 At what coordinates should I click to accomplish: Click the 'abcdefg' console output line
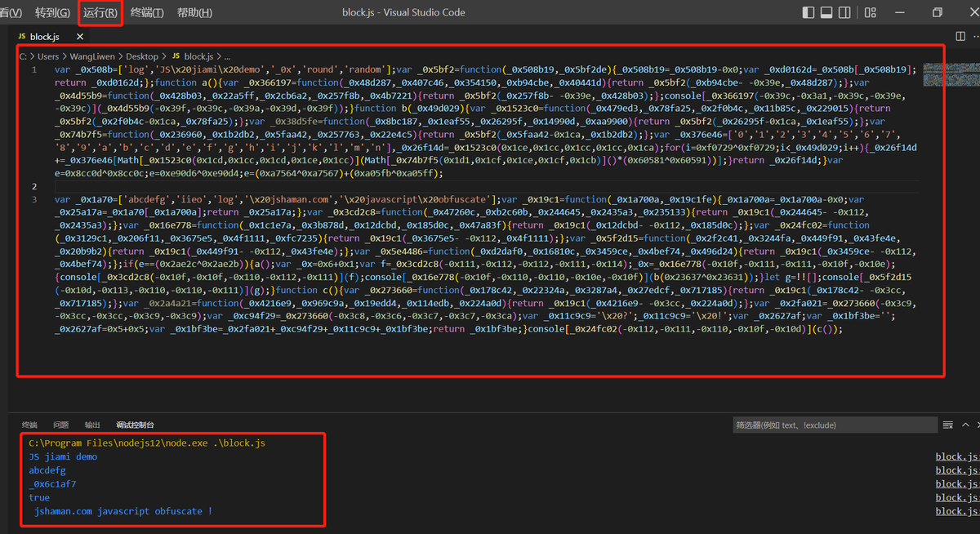47,470
